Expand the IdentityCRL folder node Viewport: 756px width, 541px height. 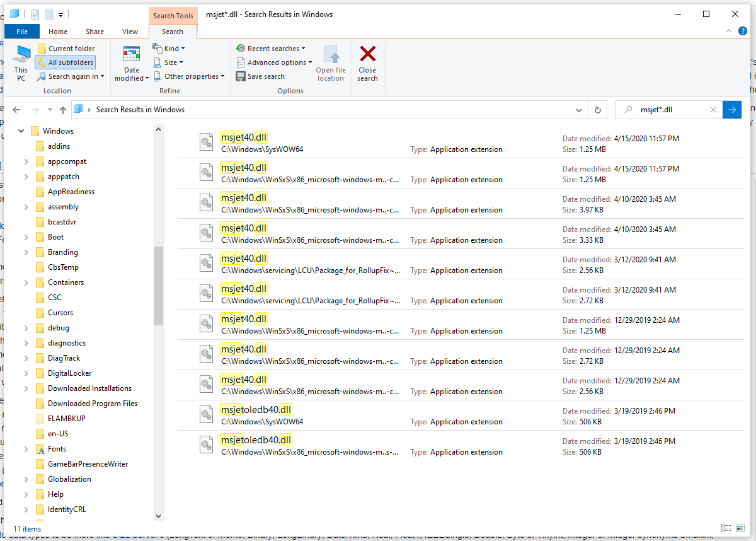click(26, 509)
